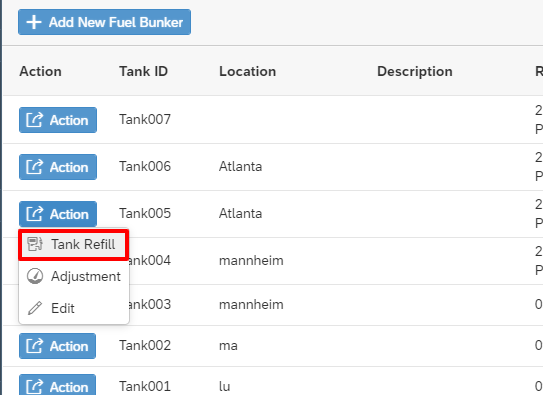
Task: Click the Tank001 cell
Action: click(145, 386)
